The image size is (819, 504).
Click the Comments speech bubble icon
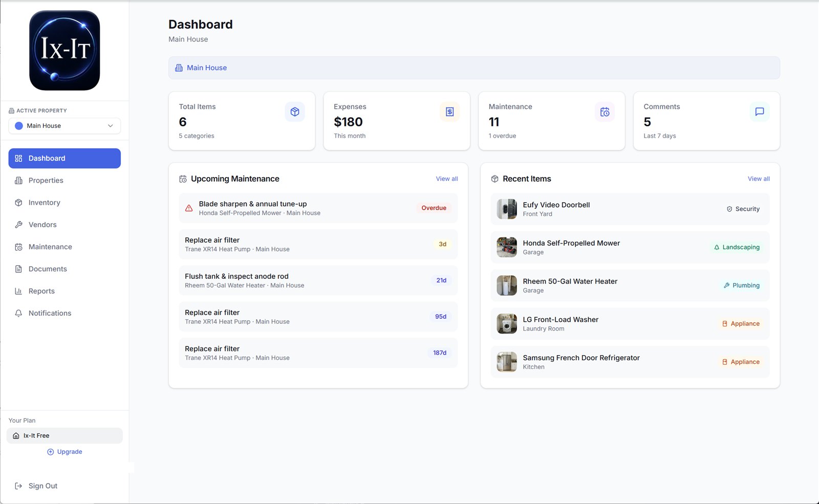(760, 112)
